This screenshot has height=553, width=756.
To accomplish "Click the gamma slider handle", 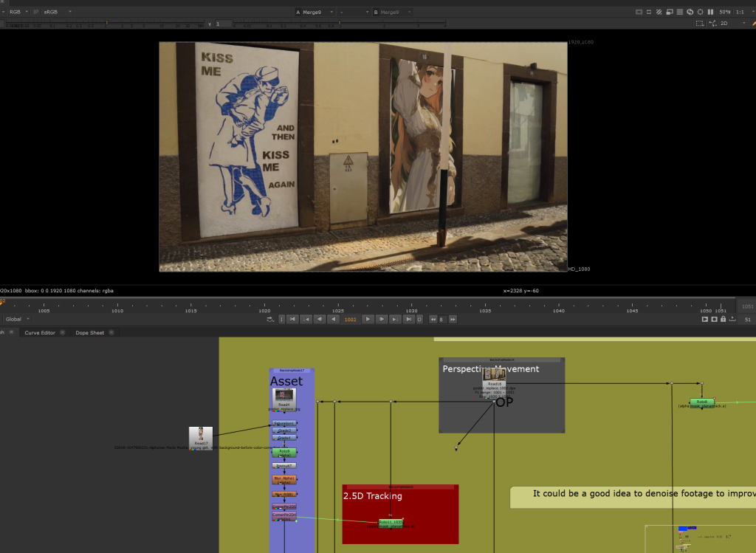I will pos(340,23).
